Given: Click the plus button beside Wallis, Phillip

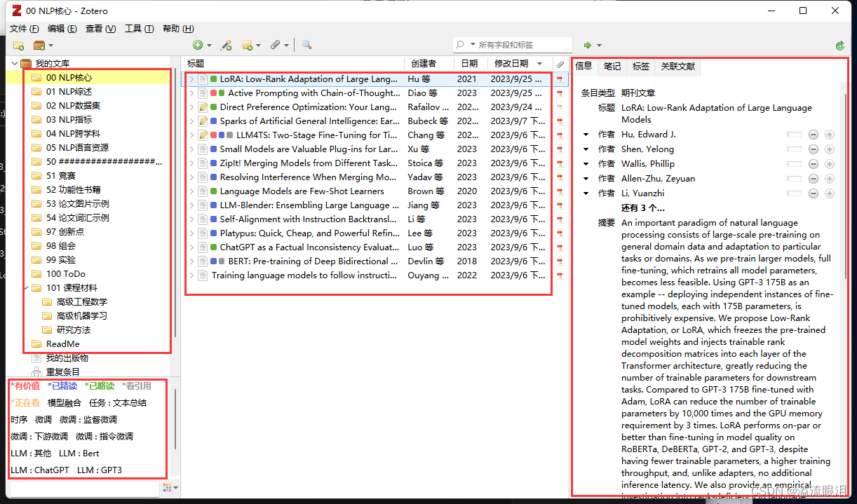Looking at the screenshot, I should pos(830,164).
